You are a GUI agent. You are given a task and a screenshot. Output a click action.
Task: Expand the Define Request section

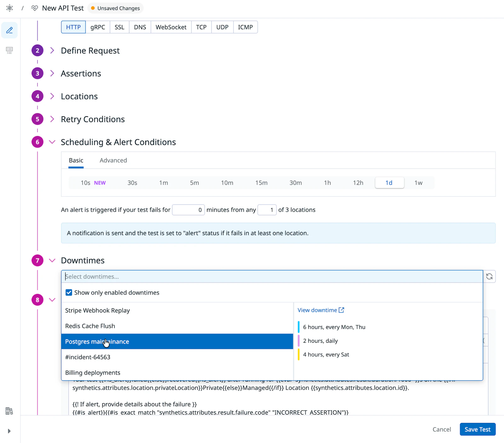(x=52, y=50)
